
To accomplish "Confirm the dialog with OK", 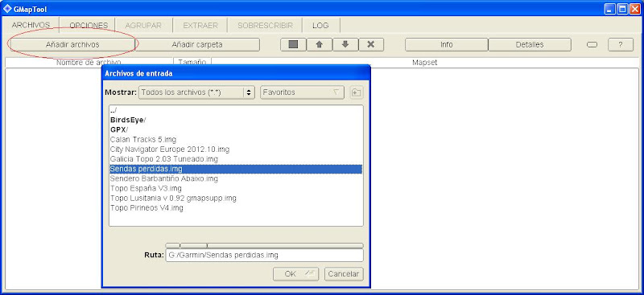I will 296,274.
